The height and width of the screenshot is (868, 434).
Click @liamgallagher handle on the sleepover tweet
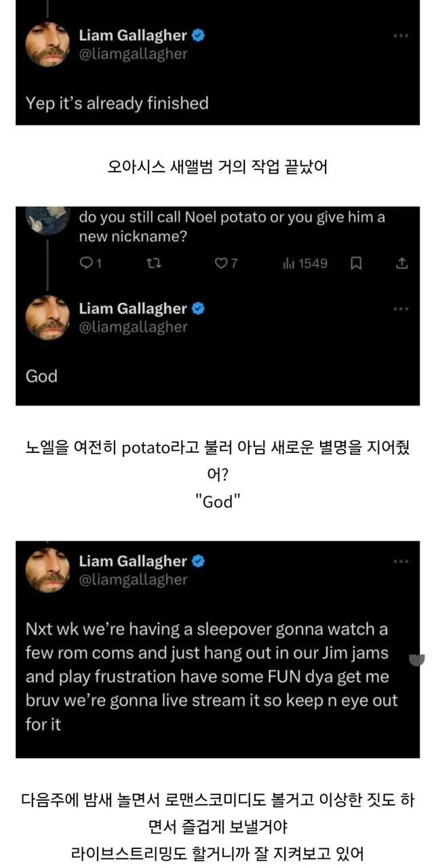[133, 580]
